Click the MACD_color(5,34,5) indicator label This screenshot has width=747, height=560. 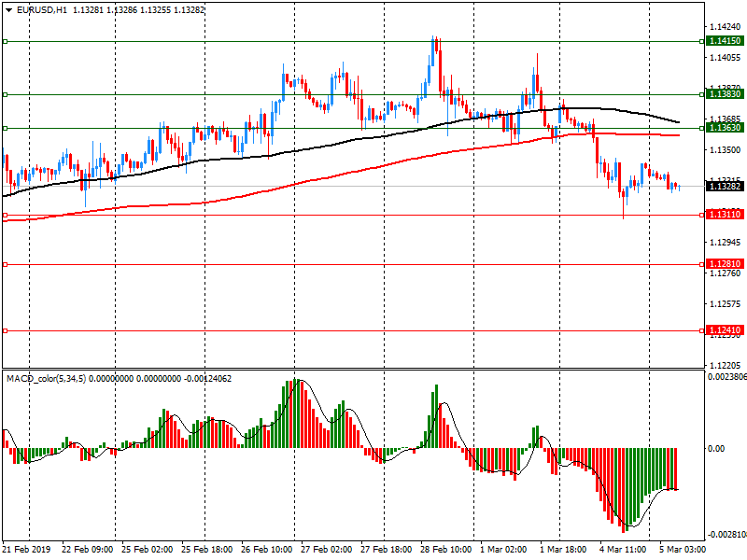tap(47, 378)
